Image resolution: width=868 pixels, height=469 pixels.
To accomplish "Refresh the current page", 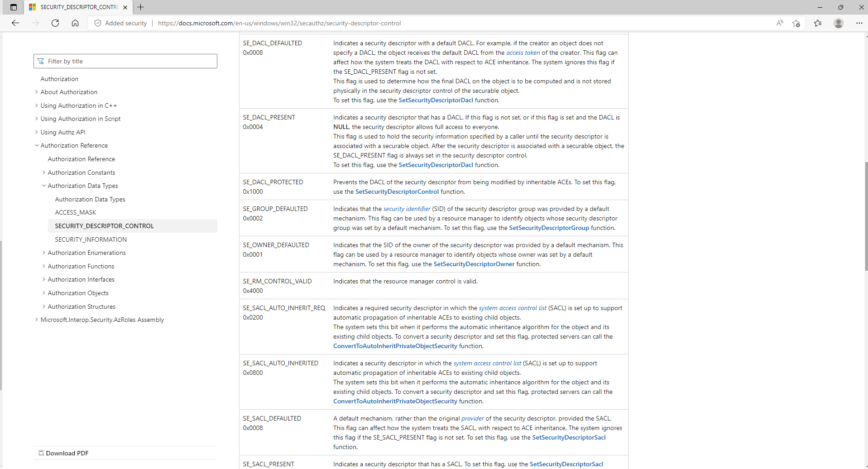I will (x=55, y=23).
